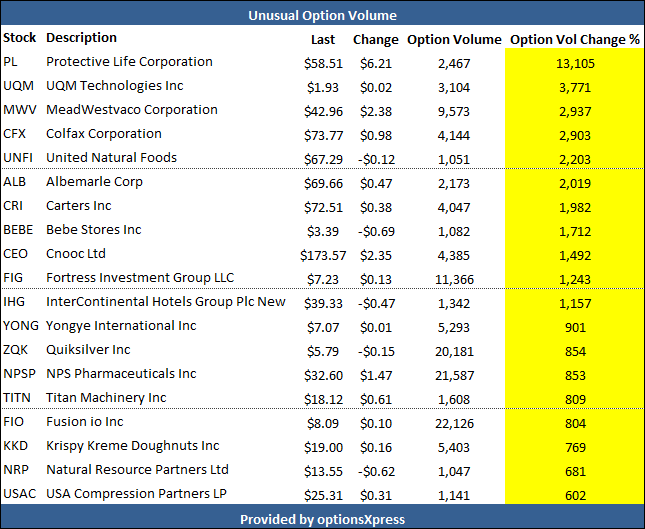645x529 pixels.
Task: Click the ALB ticker symbol
Action: coord(14,182)
